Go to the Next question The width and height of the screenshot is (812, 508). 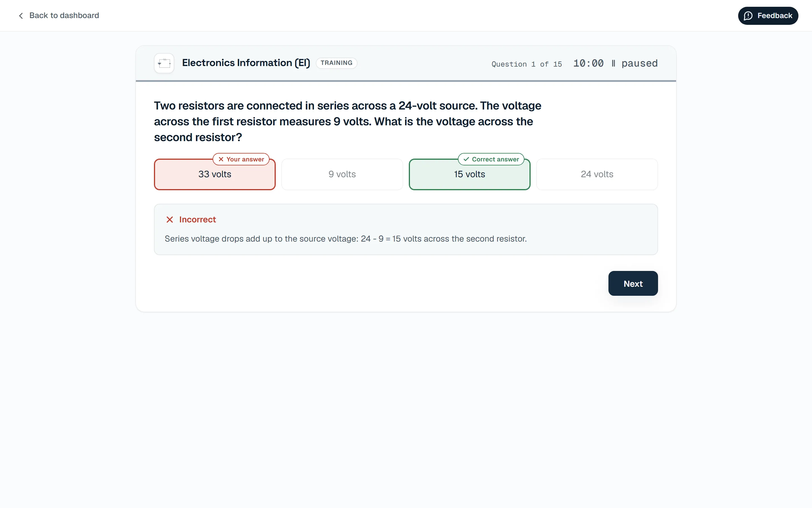point(633,284)
